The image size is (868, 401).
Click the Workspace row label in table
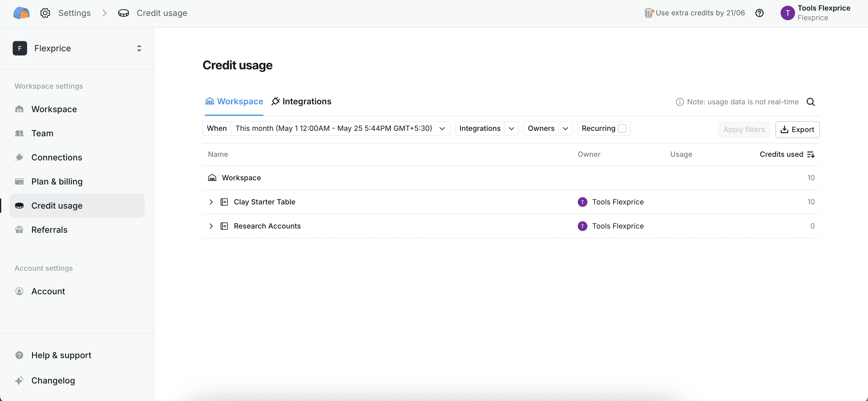click(x=241, y=178)
